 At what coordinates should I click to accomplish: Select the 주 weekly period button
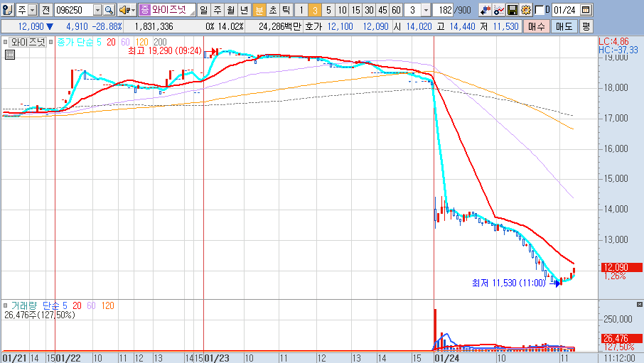pyautogui.click(x=218, y=10)
